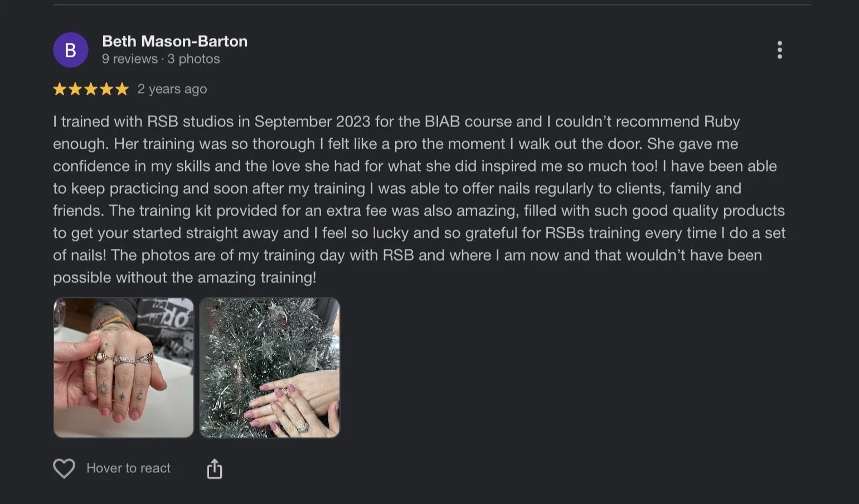Viewport: 859px width, 504px height.
Task: Click the "3 photos" text
Action: 193,59
